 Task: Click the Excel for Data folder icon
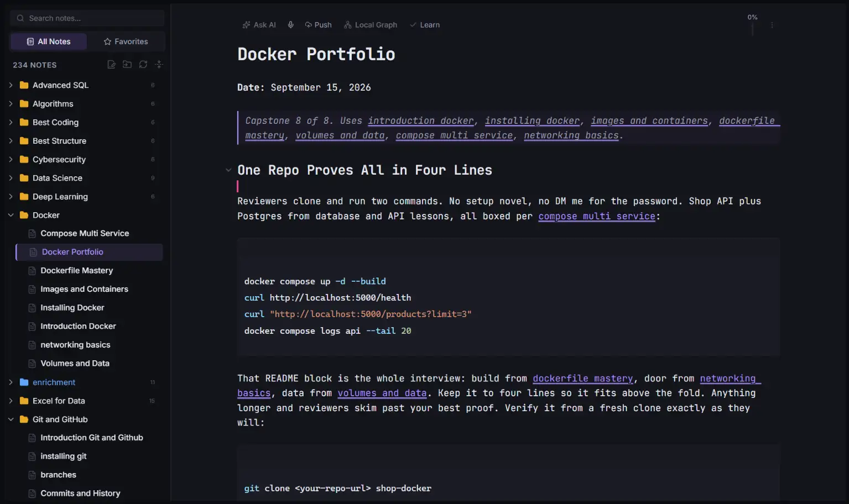24,401
